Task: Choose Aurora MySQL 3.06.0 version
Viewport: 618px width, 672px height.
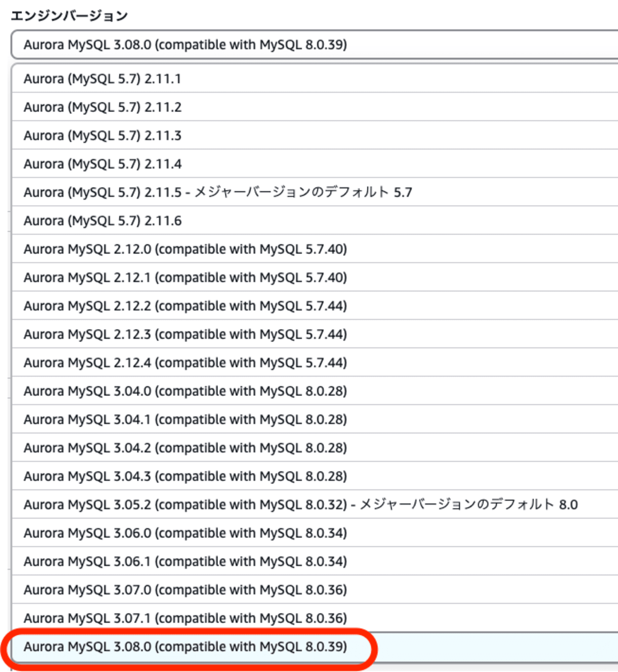Action: 315,533
